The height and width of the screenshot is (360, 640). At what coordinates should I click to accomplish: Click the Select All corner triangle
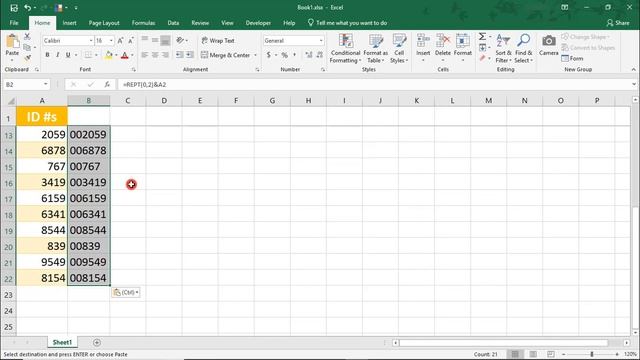(11, 101)
